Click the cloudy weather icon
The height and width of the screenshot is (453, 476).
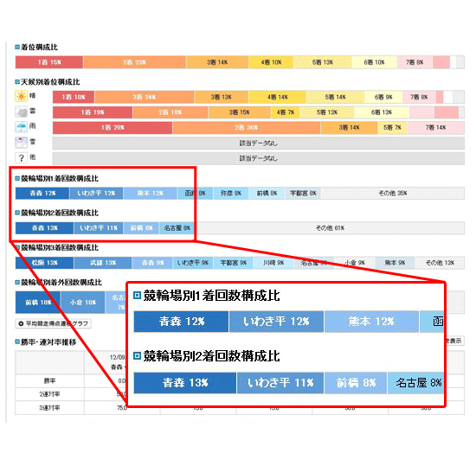(x=21, y=112)
